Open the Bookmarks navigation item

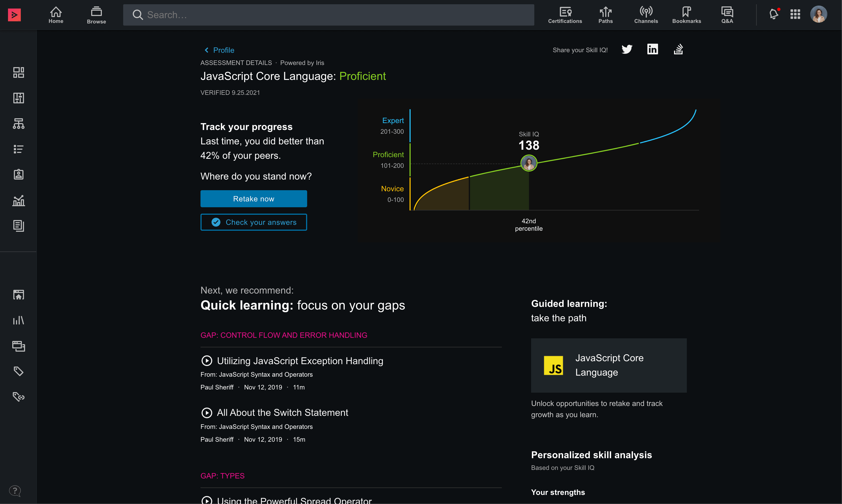(686, 15)
